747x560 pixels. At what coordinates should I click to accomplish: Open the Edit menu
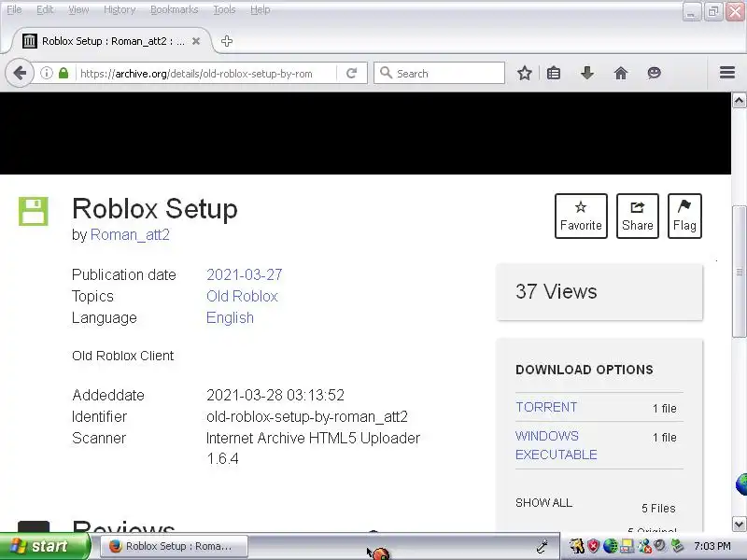(x=45, y=9)
